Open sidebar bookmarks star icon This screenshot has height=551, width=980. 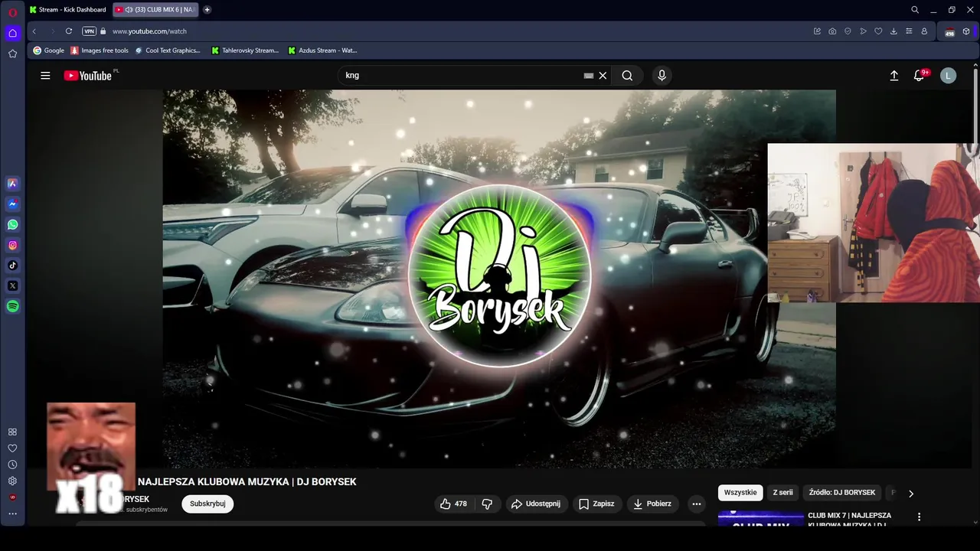[12, 54]
